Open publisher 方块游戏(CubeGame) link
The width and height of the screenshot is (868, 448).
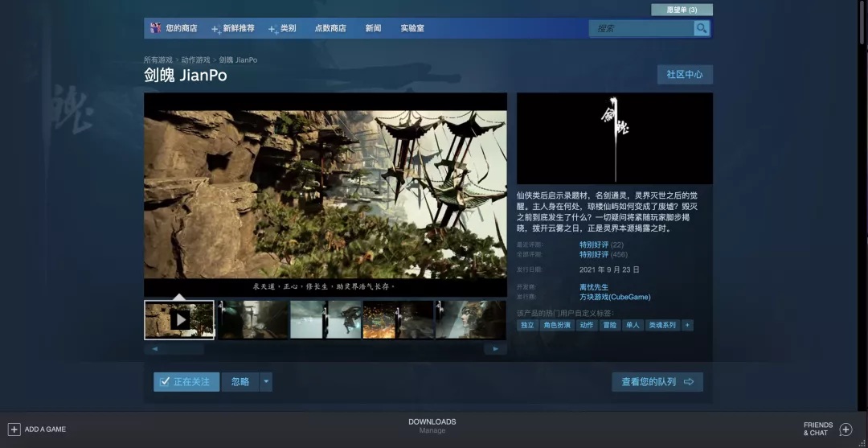(615, 297)
